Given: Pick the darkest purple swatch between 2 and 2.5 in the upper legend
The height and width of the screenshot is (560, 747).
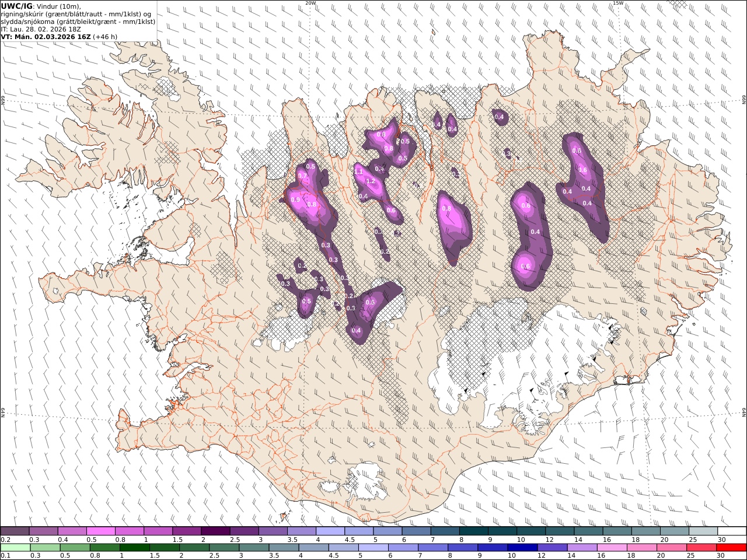Looking at the screenshot, I should pos(215,531).
